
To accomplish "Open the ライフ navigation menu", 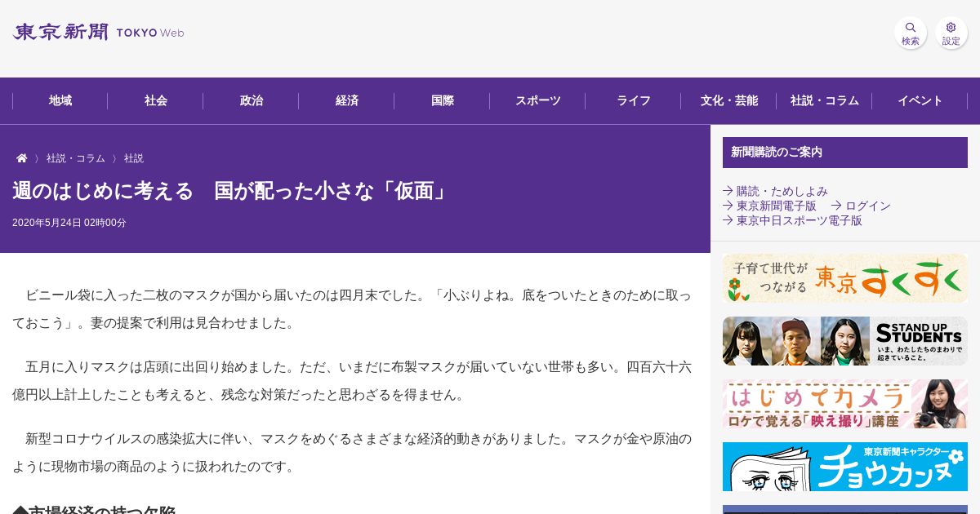I will click(x=634, y=101).
